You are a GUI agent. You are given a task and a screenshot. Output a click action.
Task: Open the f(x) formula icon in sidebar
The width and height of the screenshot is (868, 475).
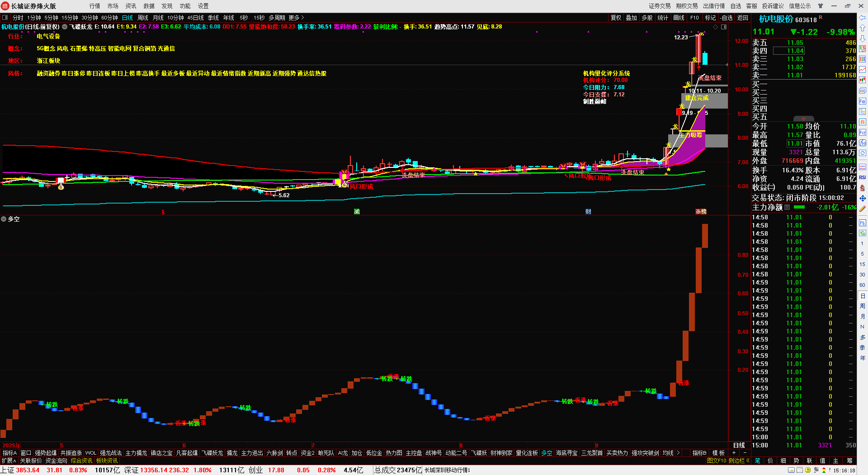pyautogui.click(x=863, y=143)
